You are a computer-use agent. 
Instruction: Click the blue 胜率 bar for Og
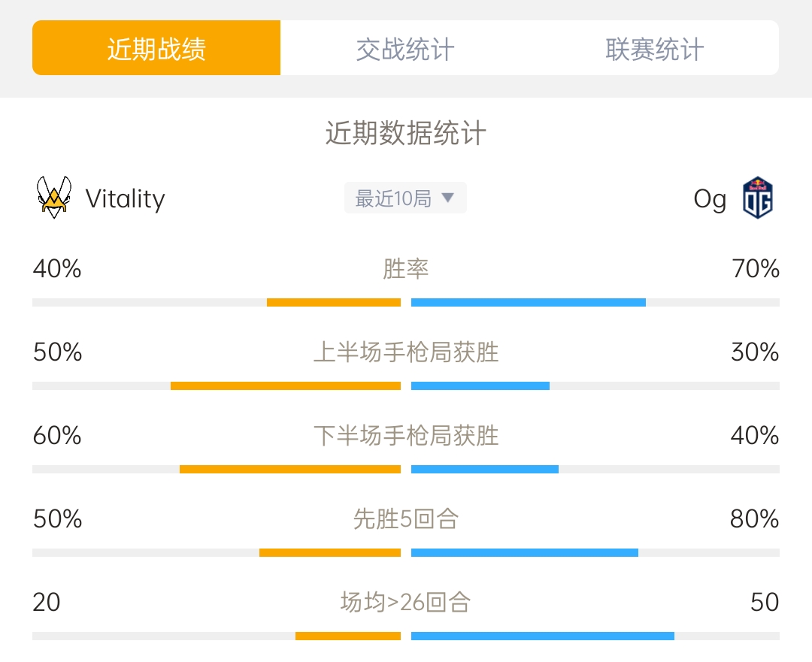(x=529, y=302)
